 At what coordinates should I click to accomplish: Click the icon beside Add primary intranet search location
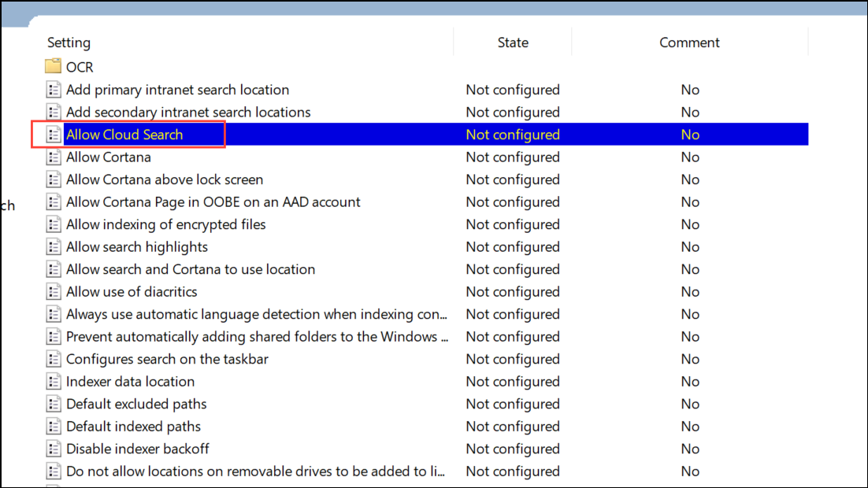(x=54, y=90)
